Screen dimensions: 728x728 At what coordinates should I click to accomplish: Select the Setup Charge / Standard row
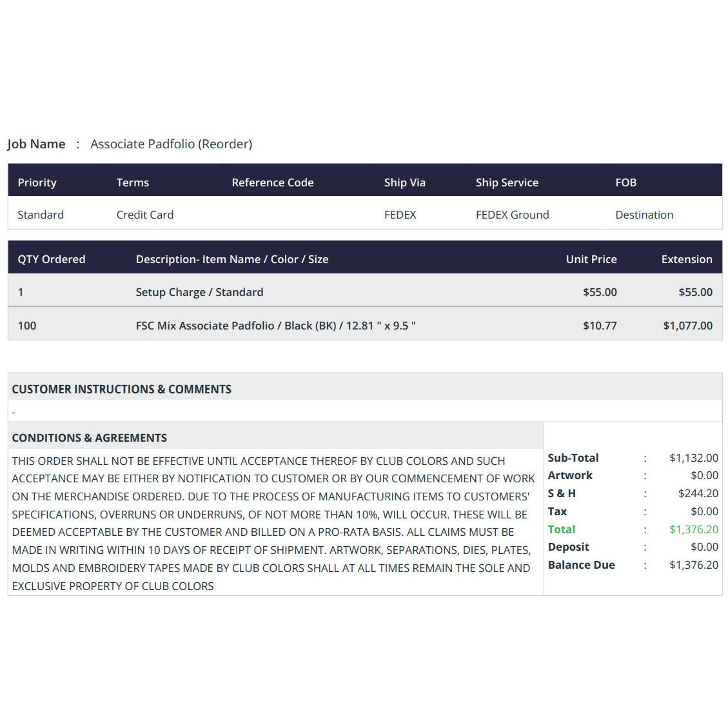[x=365, y=292]
